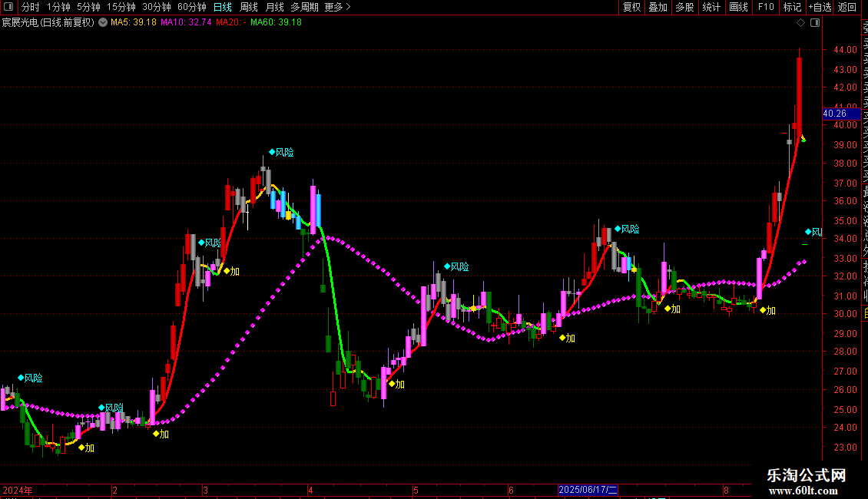Select the 30分钟 period tab
This screenshot has width=868, height=499.
pyautogui.click(x=156, y=7)
